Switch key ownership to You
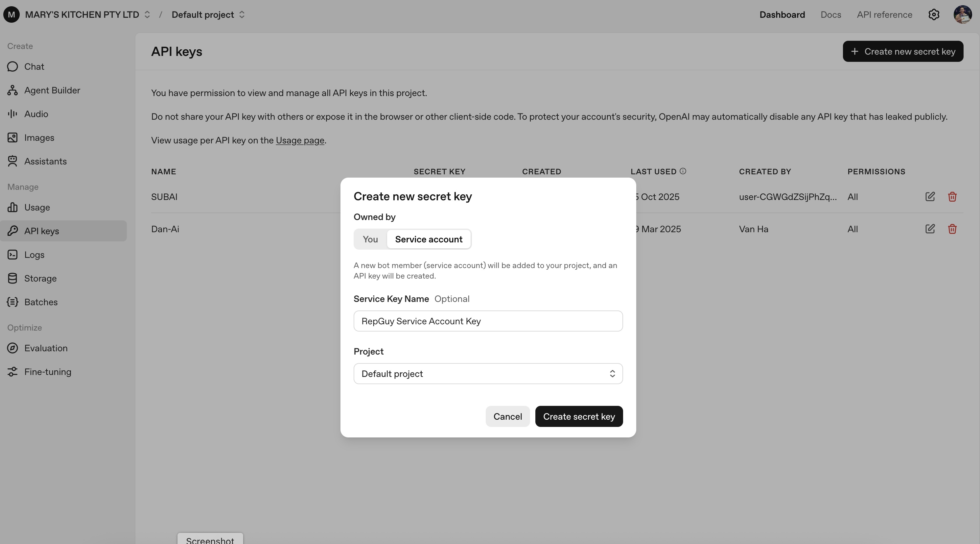The image size is (980, 544). tap(370, 239)
